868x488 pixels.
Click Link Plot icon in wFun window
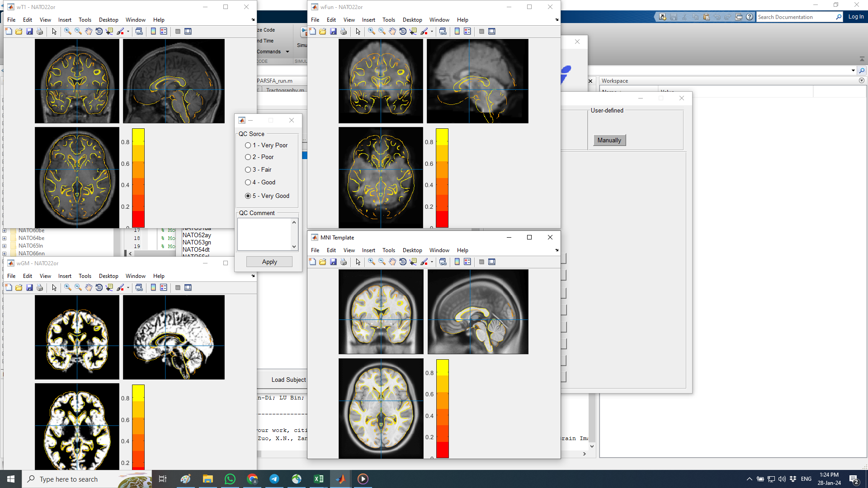coord(443,31)
